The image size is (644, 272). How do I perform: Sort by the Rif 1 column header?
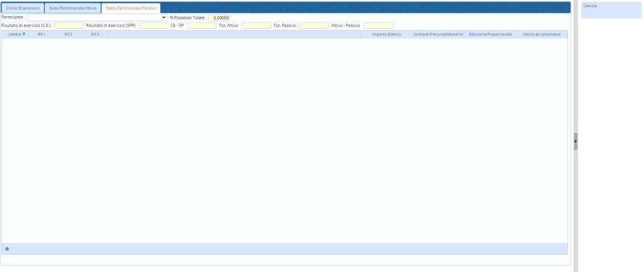[41, 34]
